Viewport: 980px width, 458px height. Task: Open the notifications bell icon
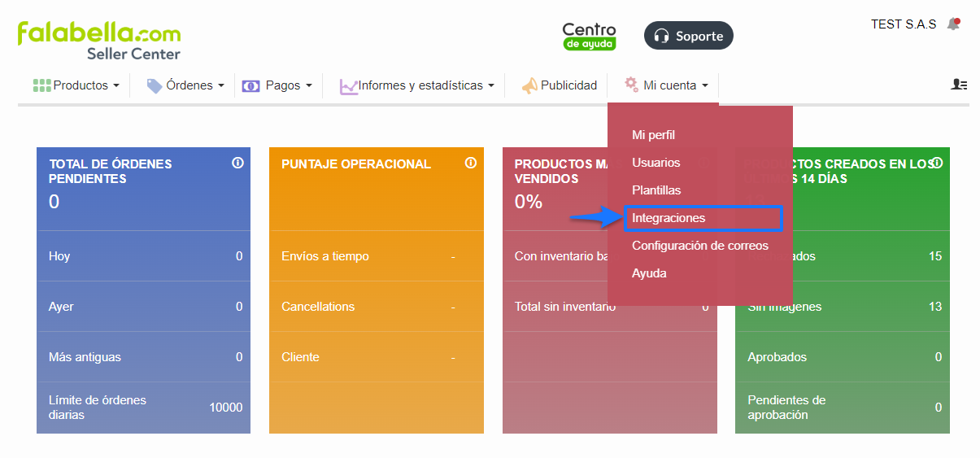point(954,24)
